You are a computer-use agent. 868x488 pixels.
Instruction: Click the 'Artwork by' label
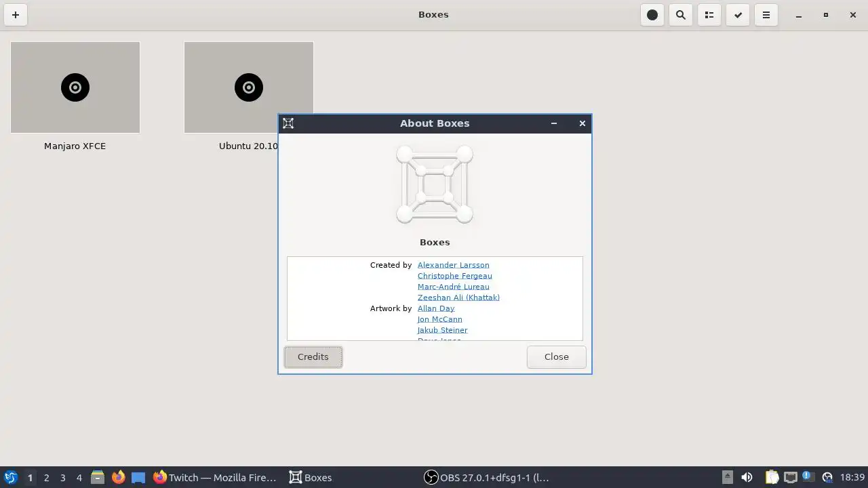coord(391,308)
